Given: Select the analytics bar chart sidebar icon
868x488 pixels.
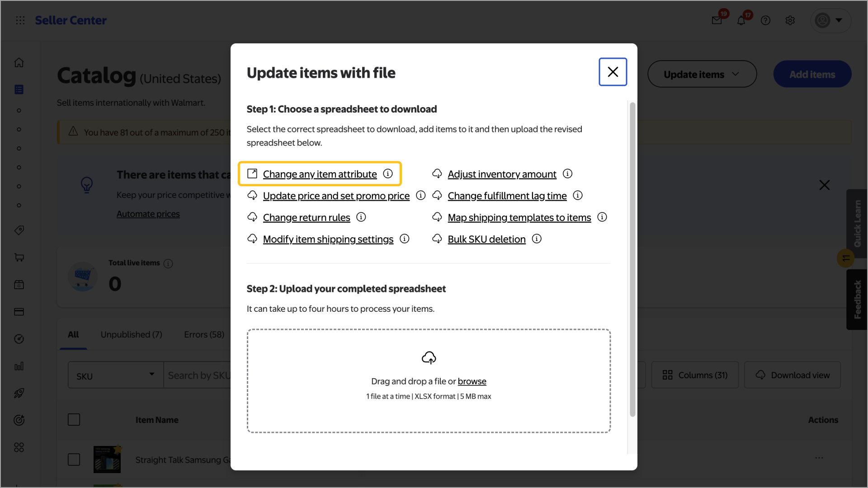Looking at the screenshot, I should tap(19, 366).
